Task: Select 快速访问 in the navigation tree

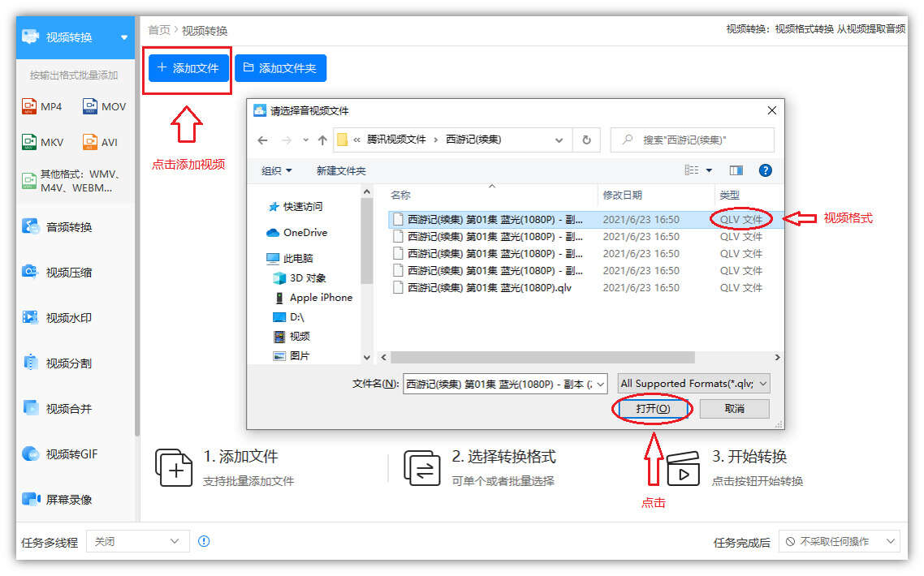Action: pos(296,207)
